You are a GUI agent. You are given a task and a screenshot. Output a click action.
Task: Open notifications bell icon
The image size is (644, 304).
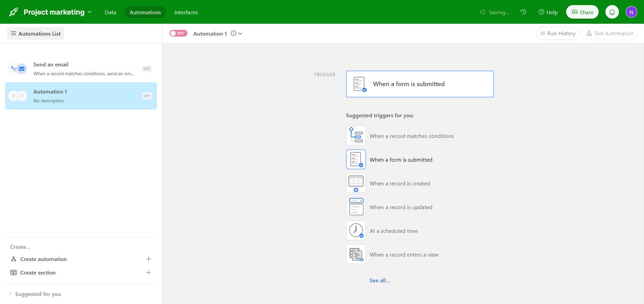pos(612,12)
